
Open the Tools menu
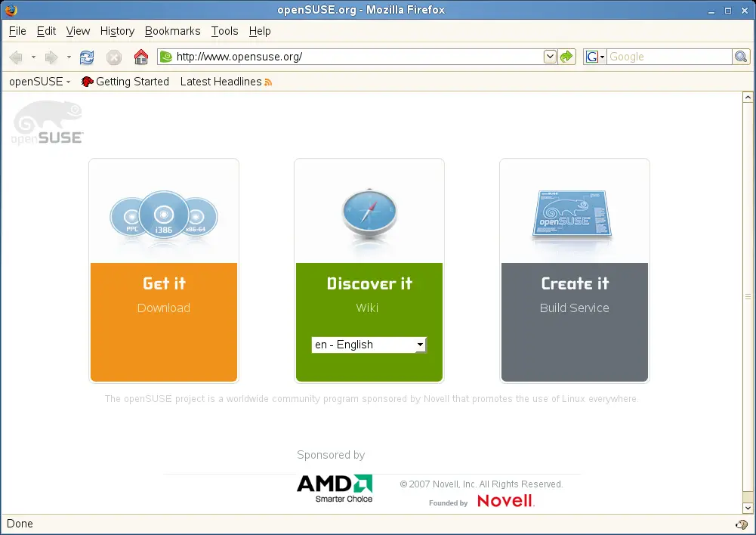click(224, 31)
